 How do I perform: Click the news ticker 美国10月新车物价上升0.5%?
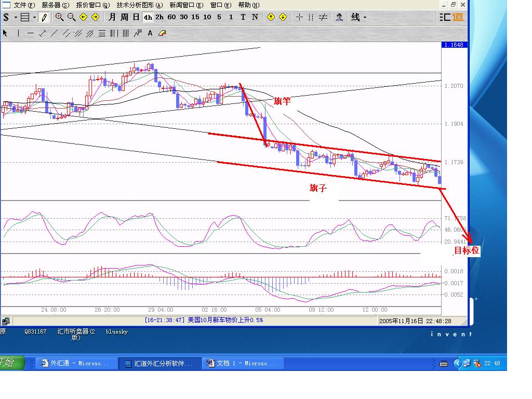[x=225, y=320]
